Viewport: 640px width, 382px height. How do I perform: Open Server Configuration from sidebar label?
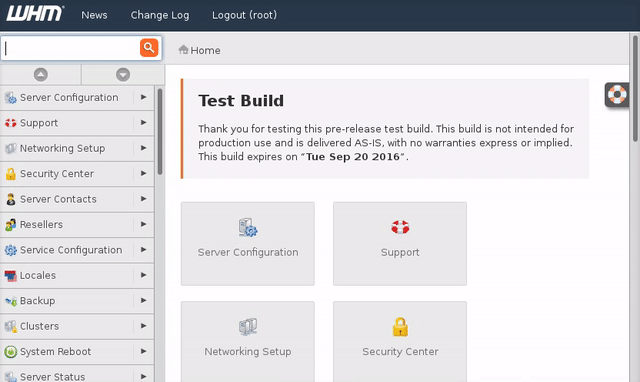pos(69,98)
